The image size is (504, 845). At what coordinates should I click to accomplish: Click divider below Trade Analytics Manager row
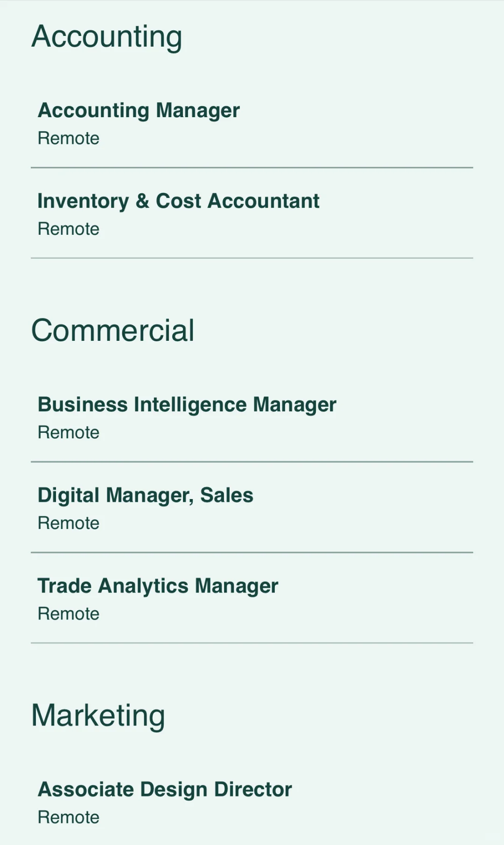tap(252, 643)
